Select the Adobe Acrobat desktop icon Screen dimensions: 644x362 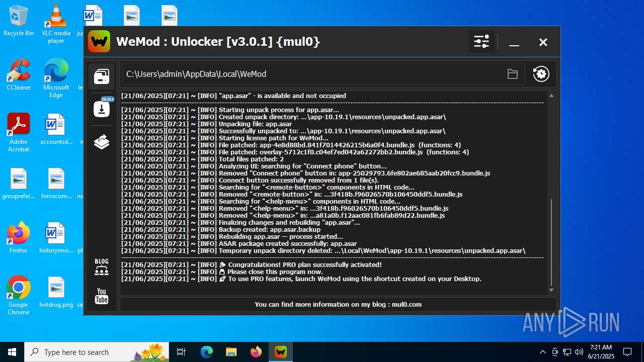(19, 133)
